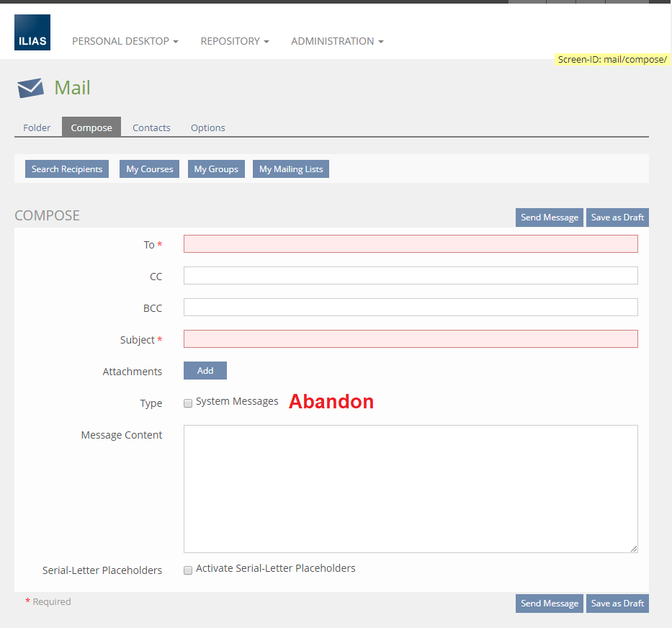The width and height of the screenshot is (672, 628).
Task: Click the ILIAS logo icon
Action: [x=32, y=32]
